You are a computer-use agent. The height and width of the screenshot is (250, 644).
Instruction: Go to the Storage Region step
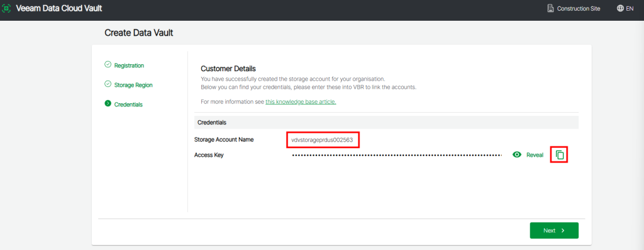(133, 85)
